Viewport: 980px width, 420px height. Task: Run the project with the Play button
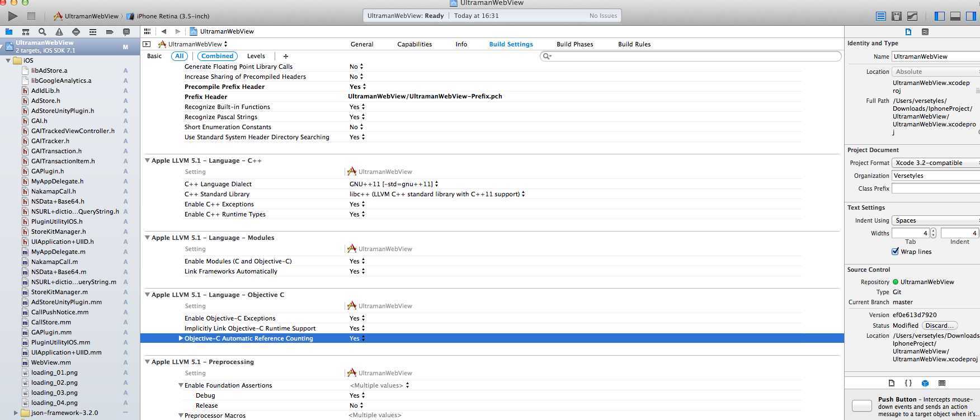click(x=12, y=16)
